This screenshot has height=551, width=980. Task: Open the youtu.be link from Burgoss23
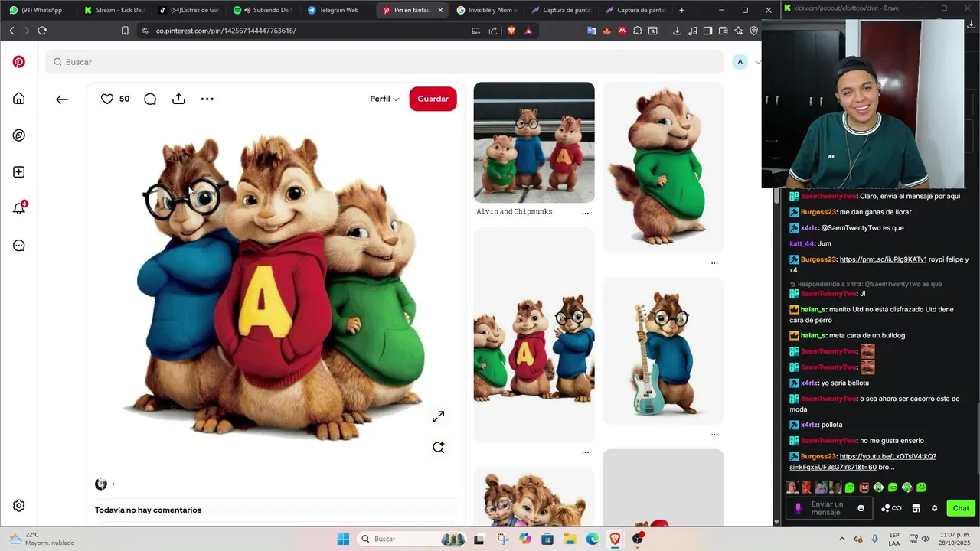click(x=863, y=461)
